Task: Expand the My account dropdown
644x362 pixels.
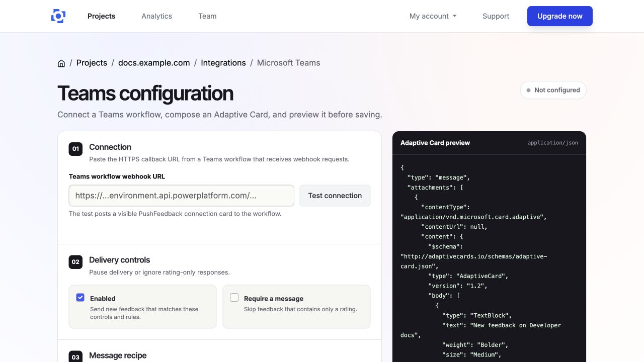Action: point(433,16)
